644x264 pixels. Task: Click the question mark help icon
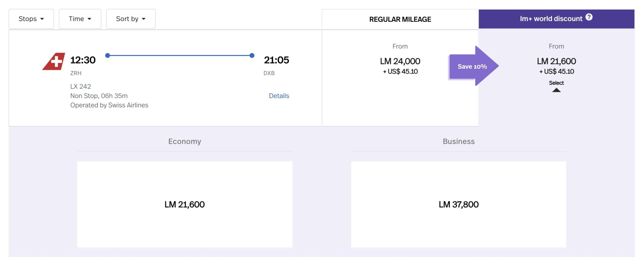point(589,17)
